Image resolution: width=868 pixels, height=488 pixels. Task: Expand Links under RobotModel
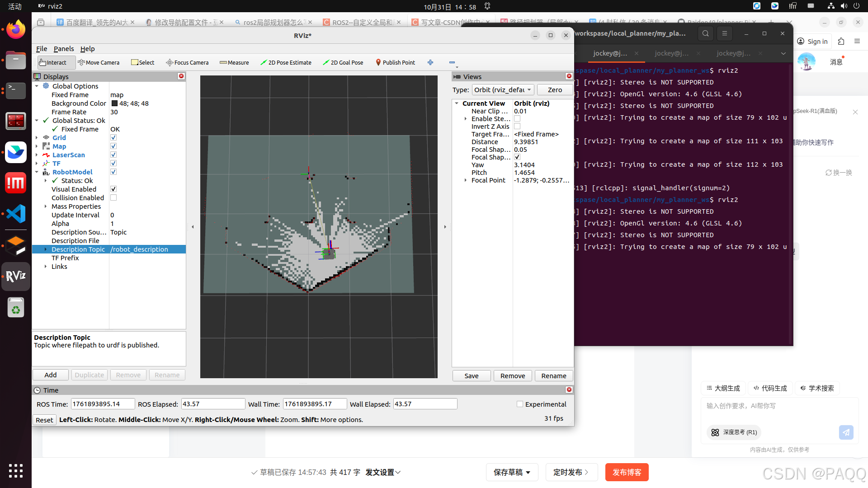point(45,266)
